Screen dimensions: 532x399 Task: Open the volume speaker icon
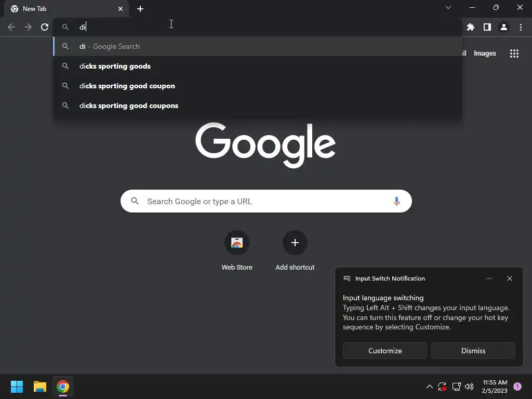(x=469, y=387)
